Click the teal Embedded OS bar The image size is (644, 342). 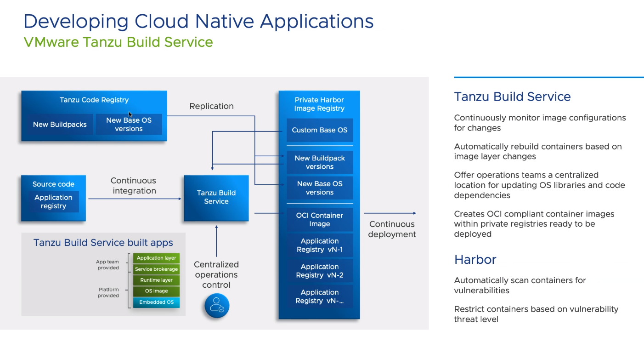156,302
